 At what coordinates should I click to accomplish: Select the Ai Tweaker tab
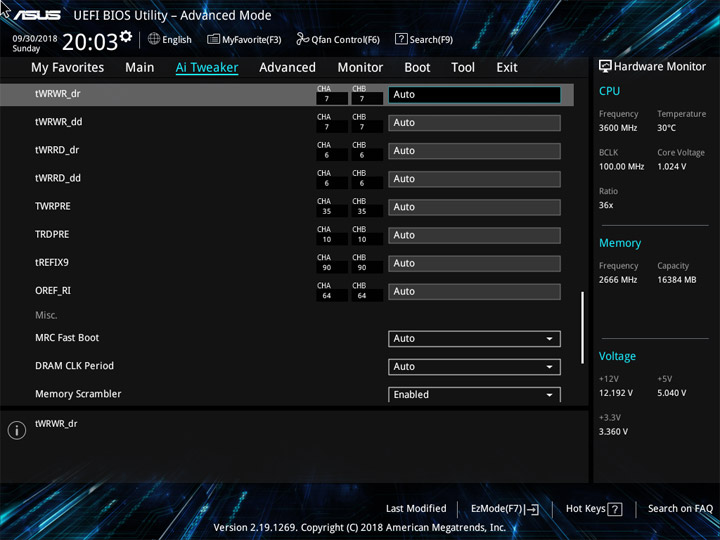point(207,68)
